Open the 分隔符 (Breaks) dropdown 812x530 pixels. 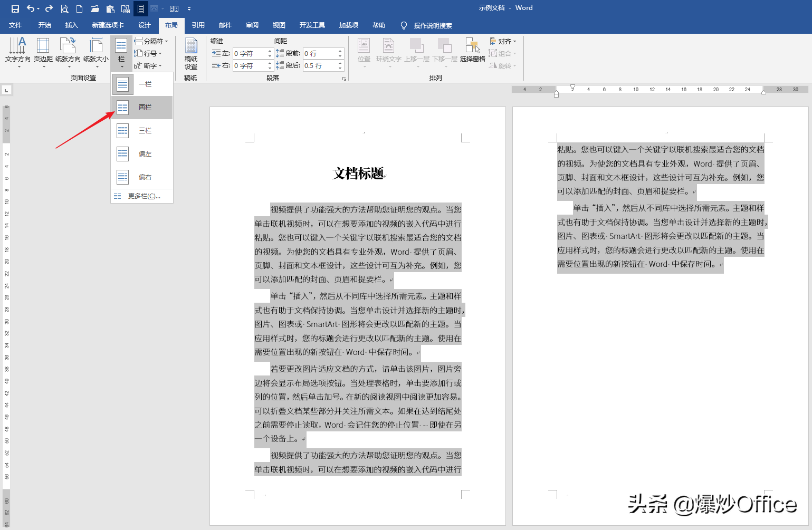[x=151, y=41]
